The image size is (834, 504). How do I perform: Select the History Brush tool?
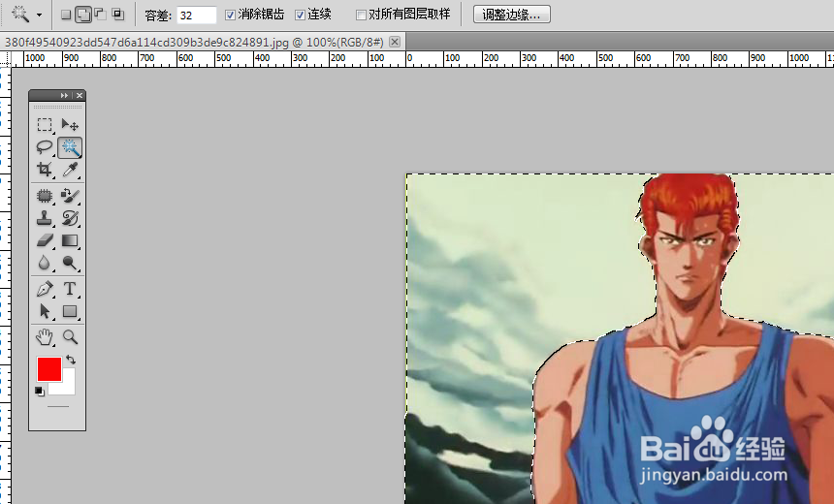[70, 218]
